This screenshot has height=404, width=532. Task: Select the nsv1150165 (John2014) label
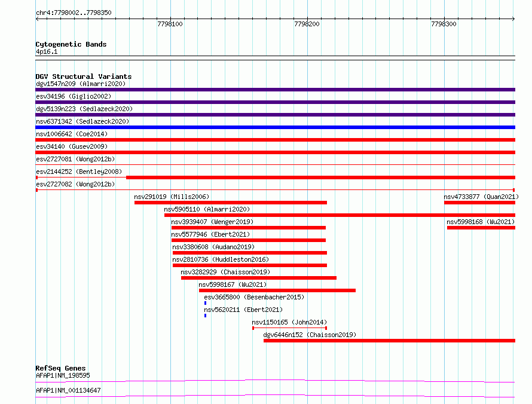coord(289,322)
